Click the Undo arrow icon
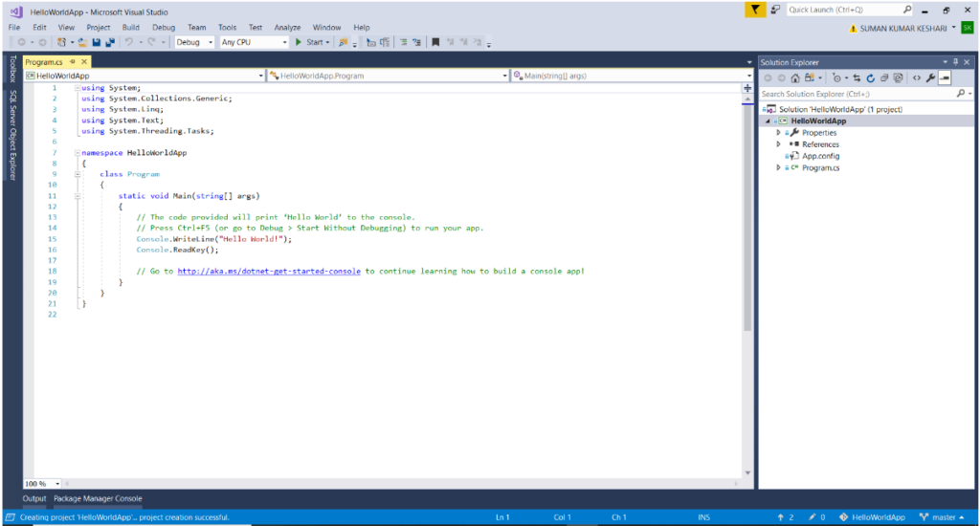The width and height of the screenshot is (980, 526). (129, 42)
